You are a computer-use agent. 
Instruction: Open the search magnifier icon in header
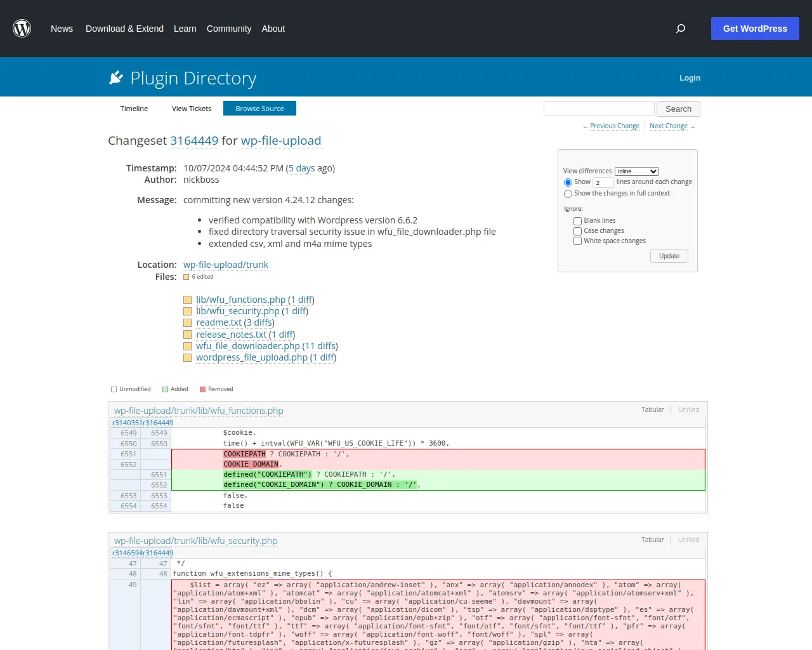point(681,29)
